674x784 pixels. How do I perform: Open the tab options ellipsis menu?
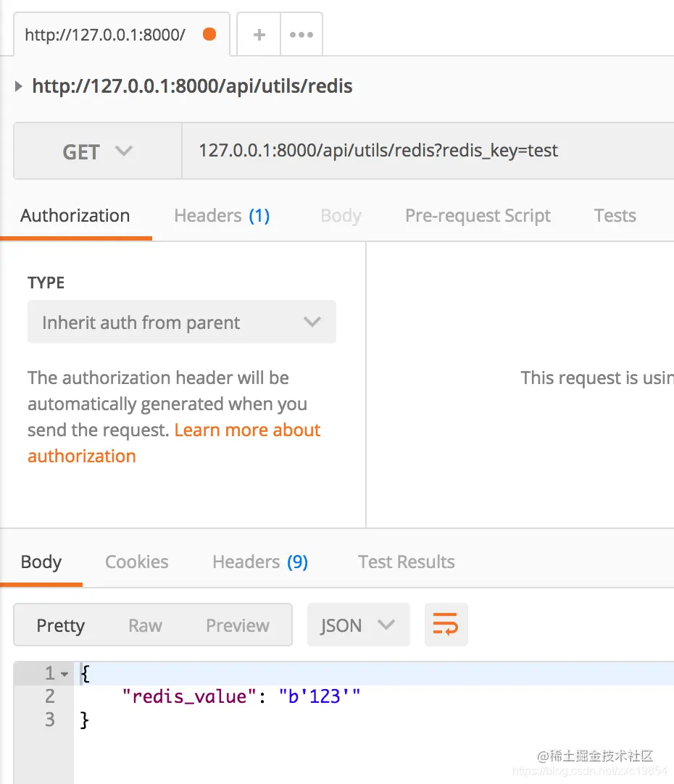(301, 34)
